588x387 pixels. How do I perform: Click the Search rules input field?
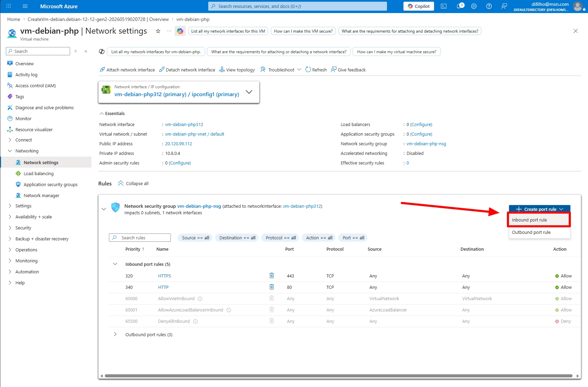(x=140, y=238)
